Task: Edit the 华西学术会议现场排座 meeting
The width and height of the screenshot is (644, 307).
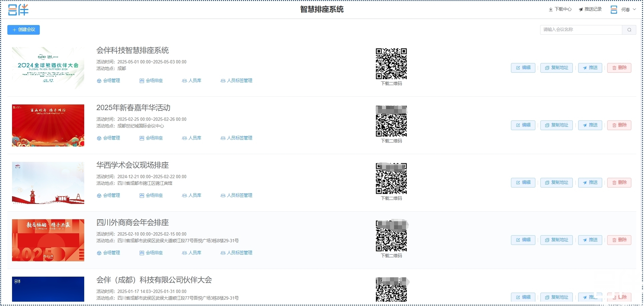Action: pyautogui.click(x=523, y=183)
